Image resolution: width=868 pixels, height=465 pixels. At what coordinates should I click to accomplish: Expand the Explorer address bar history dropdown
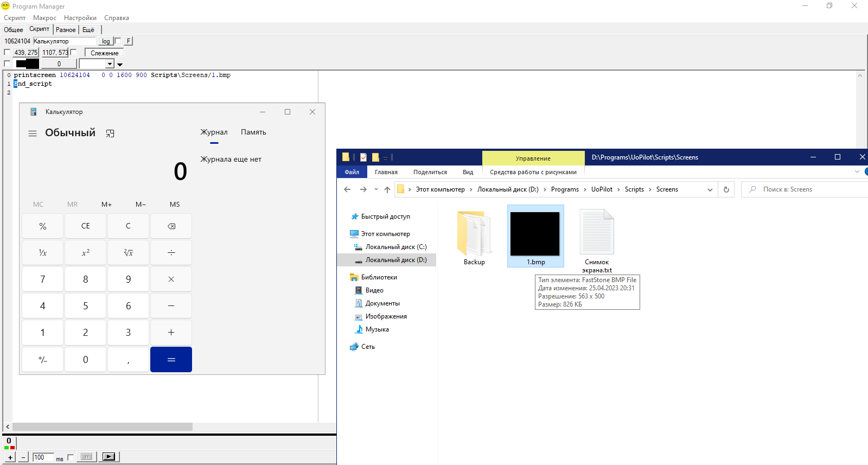coord(710,189)
